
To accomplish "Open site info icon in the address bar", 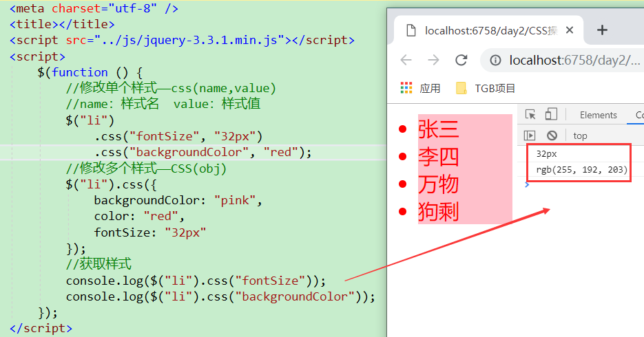I will [495, 61].
